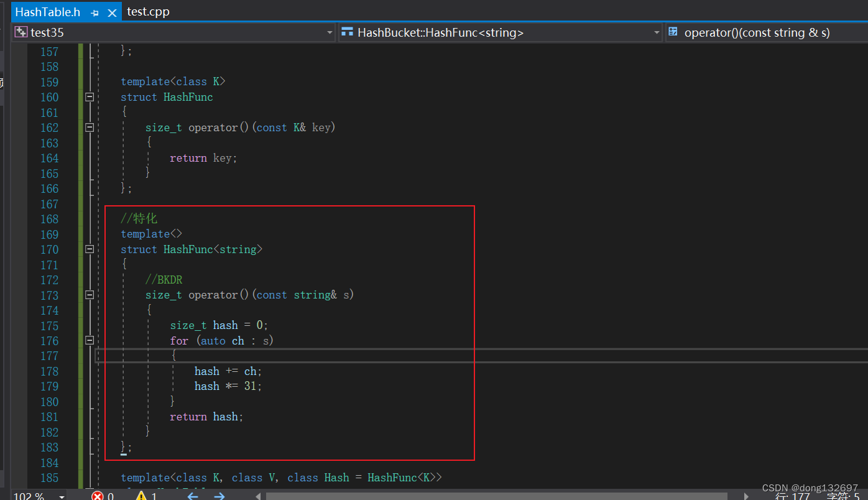Open the operator()(const string & s) member dropdown
Image resolution: width=868 pixels, height=500 pixels.
(767, 32)
